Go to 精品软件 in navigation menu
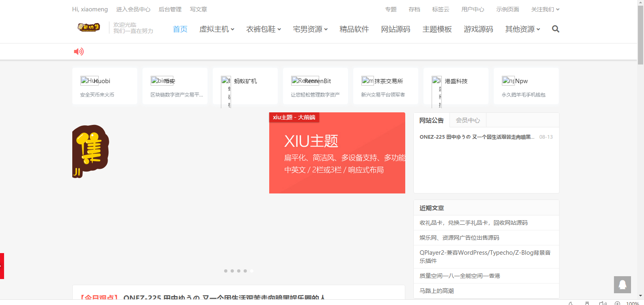This screenshot has height=305, width=644. [x=354, y=29]
